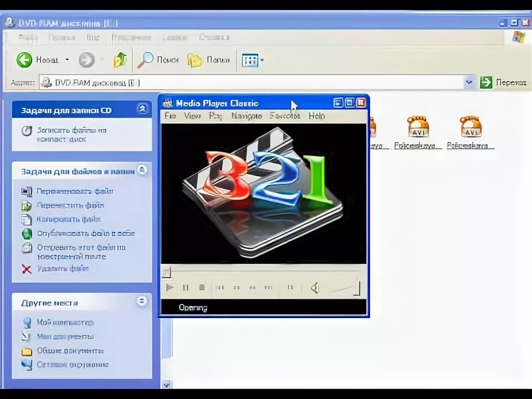Click the Media Player Classic title icon
The image size is (532, 399).
[168, 103]
